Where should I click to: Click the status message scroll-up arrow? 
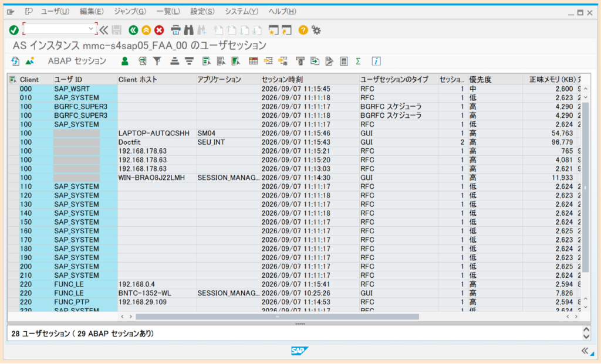click(586, 330)
